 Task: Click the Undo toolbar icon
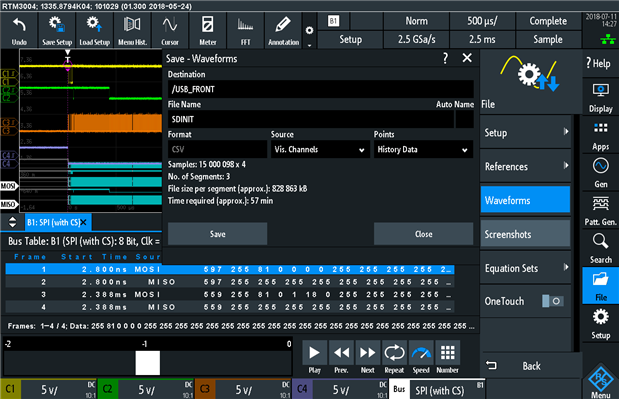click(19, 30)
